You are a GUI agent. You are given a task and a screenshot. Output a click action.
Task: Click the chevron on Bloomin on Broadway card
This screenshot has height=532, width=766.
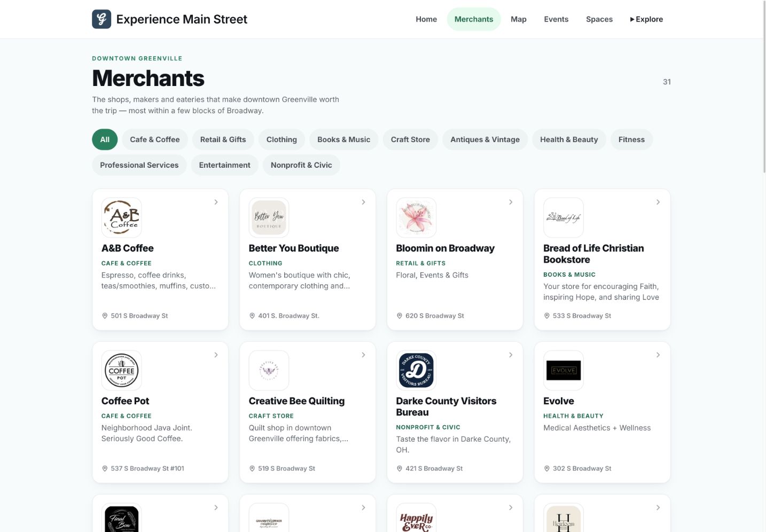click(511, 202)
